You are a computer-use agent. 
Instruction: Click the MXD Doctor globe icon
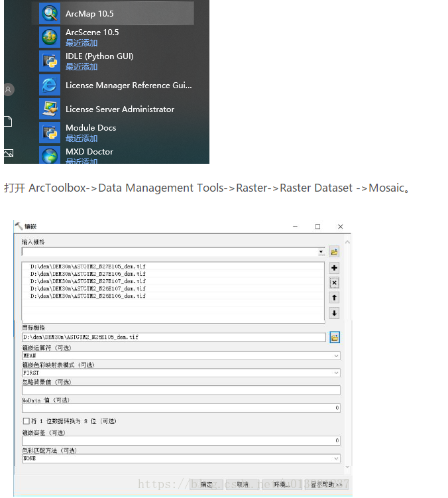click(x=50, y=155)
